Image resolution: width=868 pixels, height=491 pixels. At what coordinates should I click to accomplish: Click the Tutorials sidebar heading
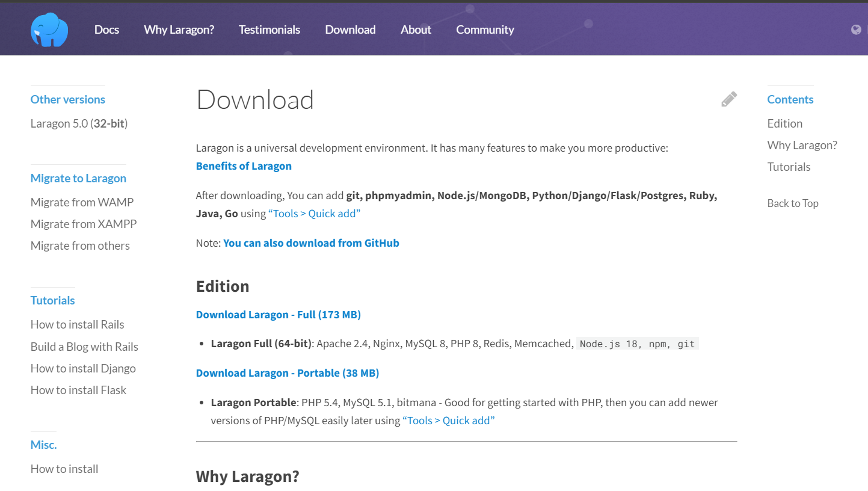pos(53,300)
